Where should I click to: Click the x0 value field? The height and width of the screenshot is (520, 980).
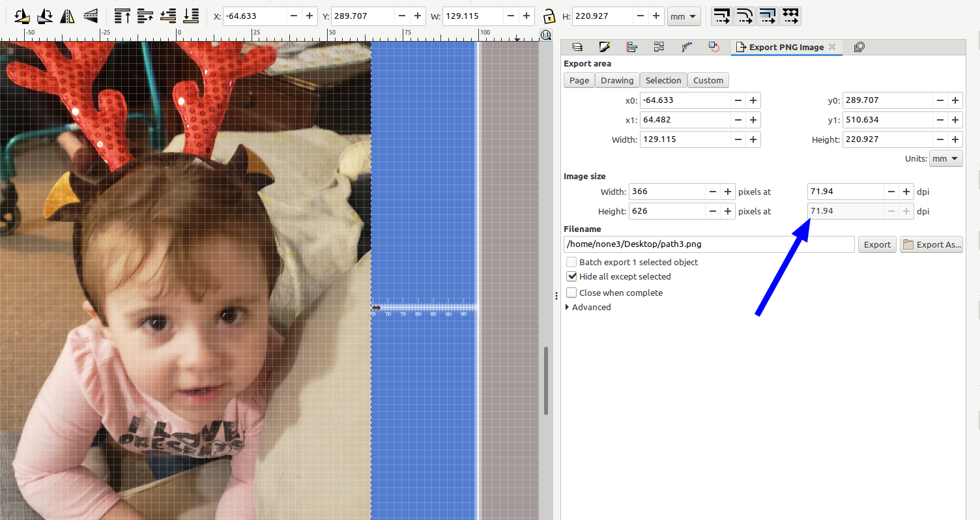point(684,100)
